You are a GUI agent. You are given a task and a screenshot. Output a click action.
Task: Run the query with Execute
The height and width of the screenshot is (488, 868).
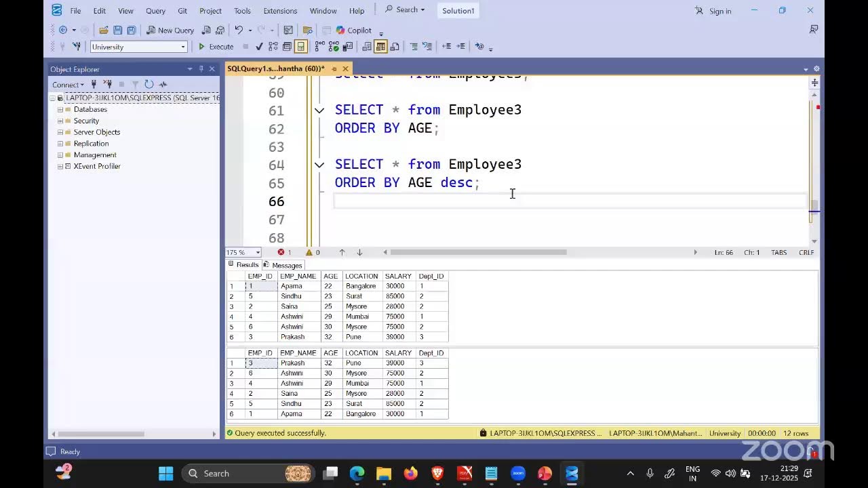coord(216,47)
